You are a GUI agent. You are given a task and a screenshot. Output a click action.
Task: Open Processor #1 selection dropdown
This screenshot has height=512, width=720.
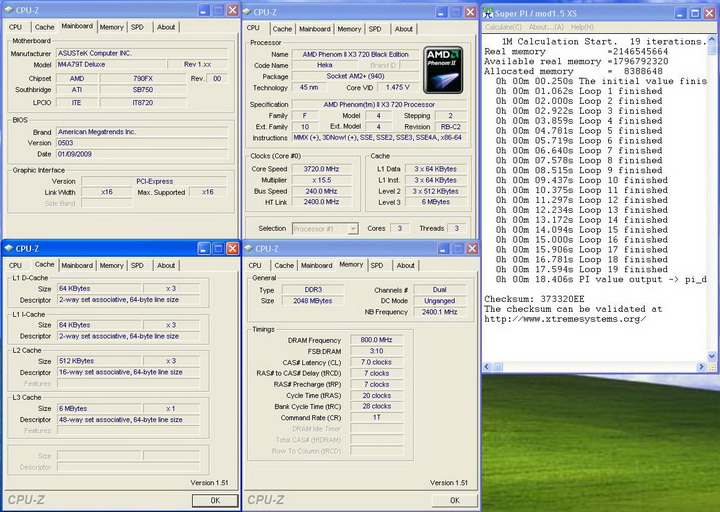click(x=353, y=229)
